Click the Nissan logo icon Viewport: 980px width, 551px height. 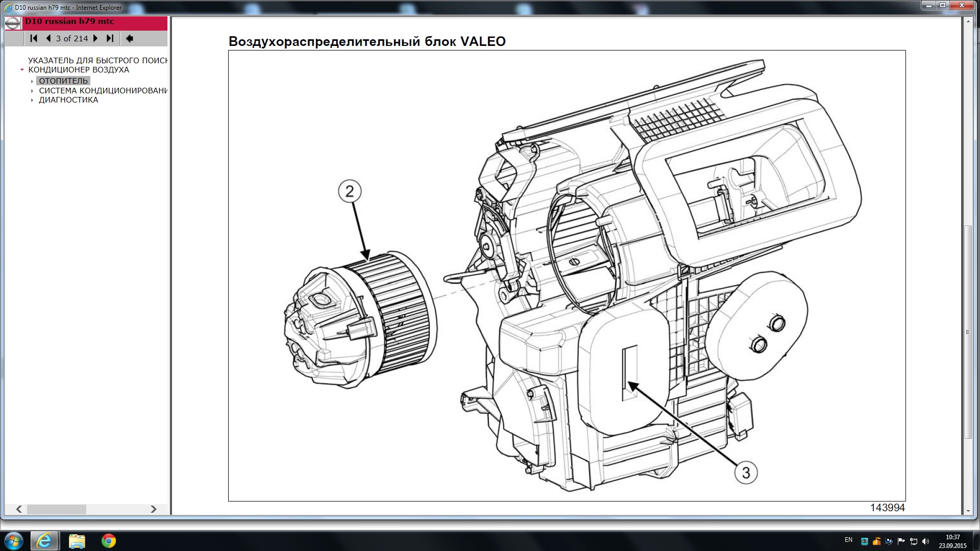[x=13, y=23]
